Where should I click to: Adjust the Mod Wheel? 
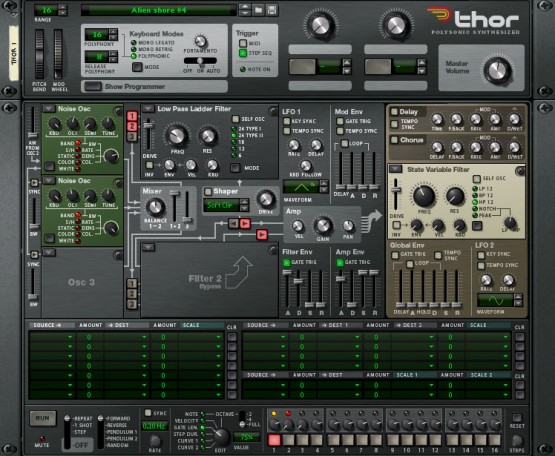tap(58, 54)
